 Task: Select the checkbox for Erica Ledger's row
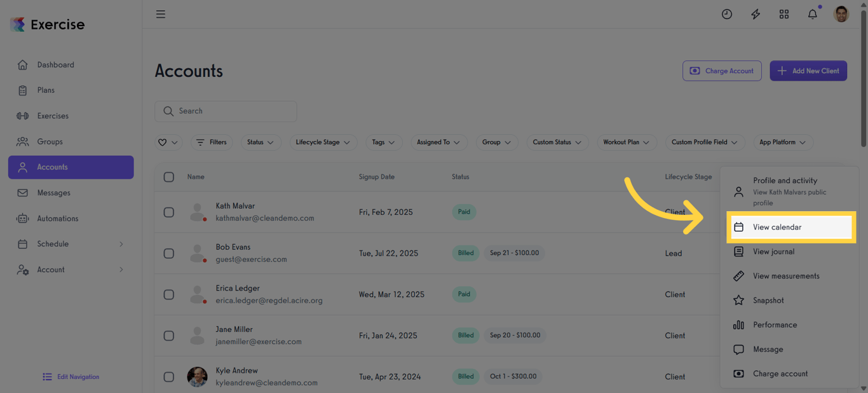click(x=168, y=294)
